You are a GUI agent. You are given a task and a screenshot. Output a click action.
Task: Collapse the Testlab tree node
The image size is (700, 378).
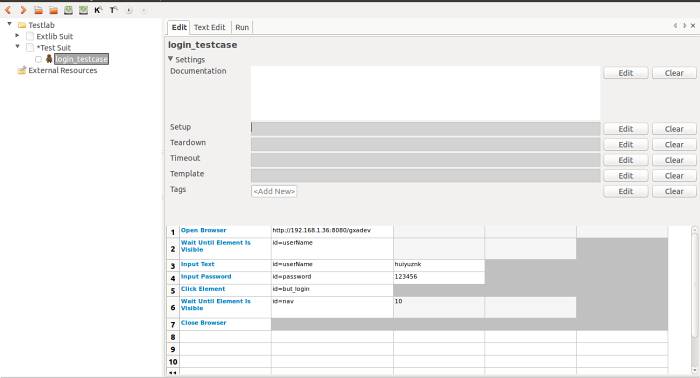click(9, 24)
